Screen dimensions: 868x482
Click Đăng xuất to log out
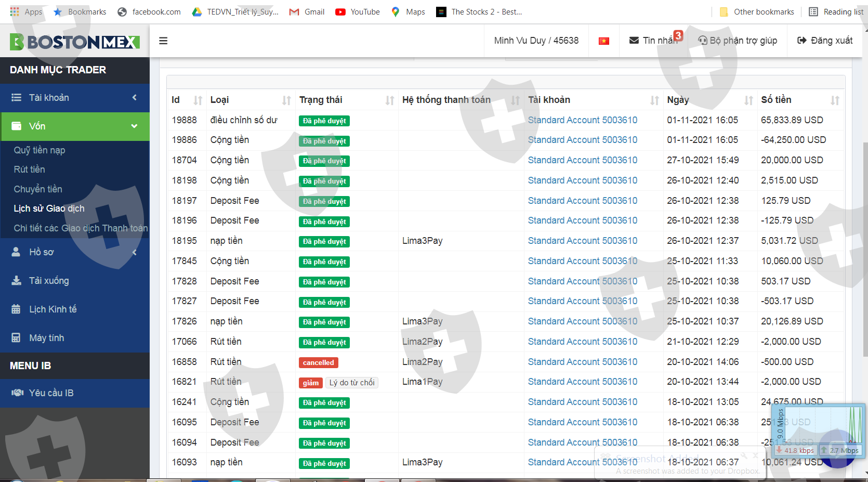tap(825, 41)
